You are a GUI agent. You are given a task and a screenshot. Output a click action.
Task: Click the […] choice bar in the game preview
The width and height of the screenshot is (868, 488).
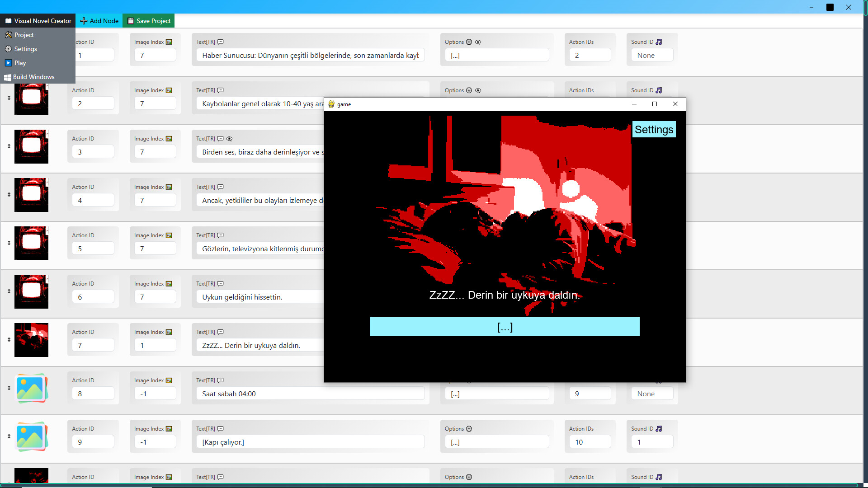pos(505,326)
